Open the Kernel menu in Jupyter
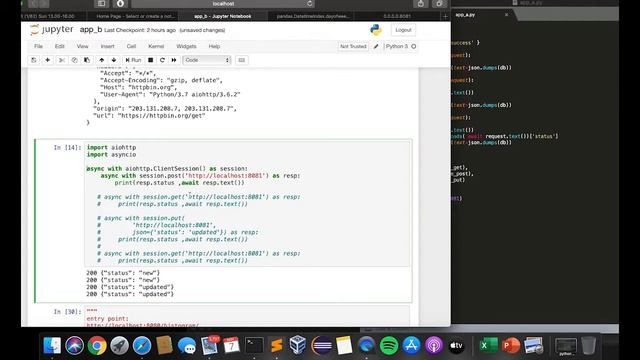 [156, 47]
